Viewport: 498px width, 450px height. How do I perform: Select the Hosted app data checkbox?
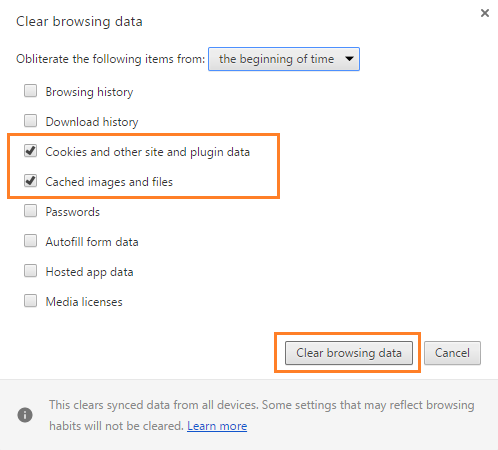coord(30,271)
